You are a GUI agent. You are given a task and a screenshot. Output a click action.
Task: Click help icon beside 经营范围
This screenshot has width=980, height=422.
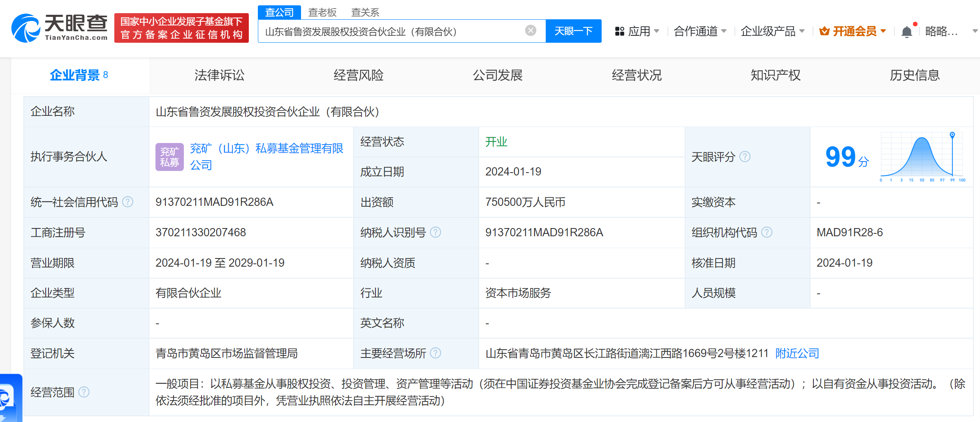84,392
